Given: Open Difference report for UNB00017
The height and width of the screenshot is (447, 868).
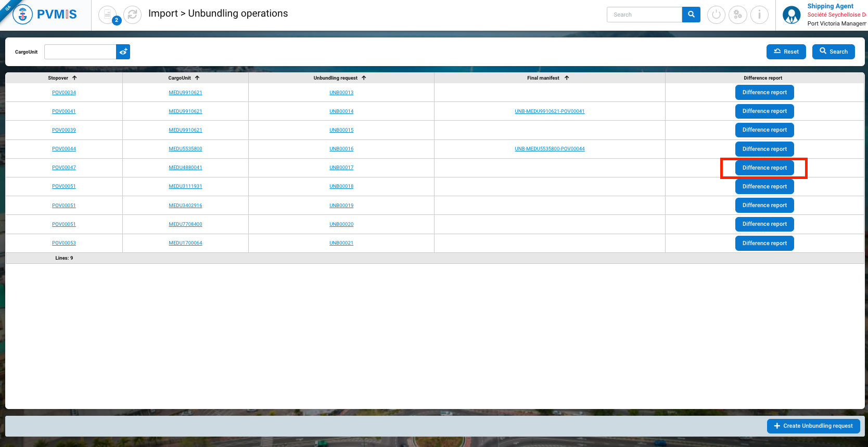Looking at the screenshot, I should pos(764,168).
